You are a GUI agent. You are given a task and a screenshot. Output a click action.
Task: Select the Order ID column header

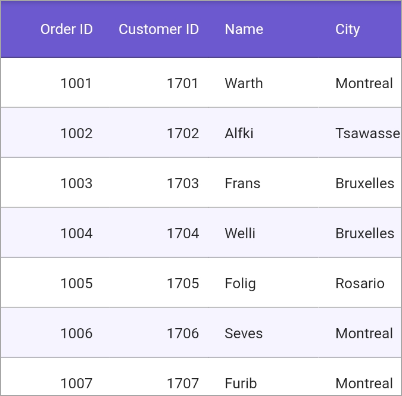[x=55, y=29]
